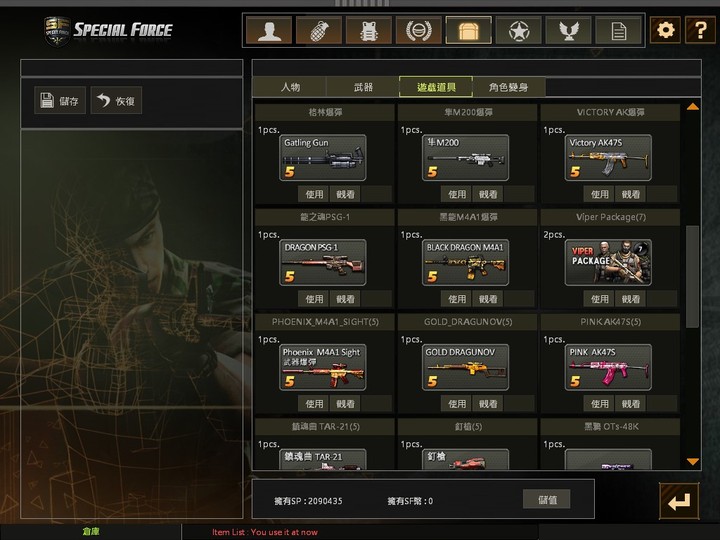Image resolution: width=720 pixels, height=540 pixels.
Task: Open the document list icon
Action: tap(618, 30)
